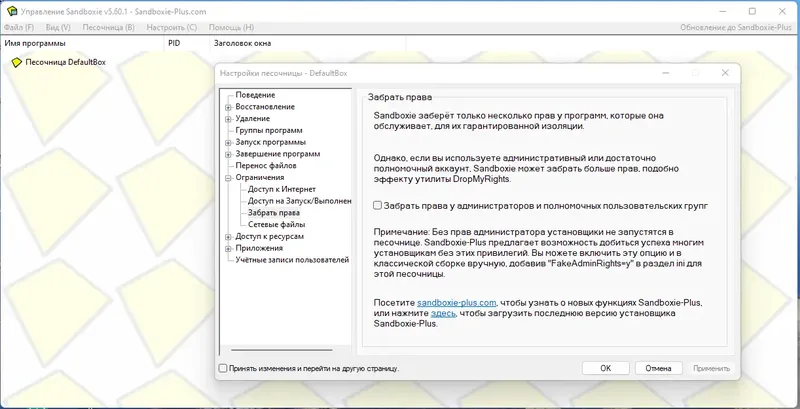Select Доступ на Запуск/Выполнение tree item

click(x=299, y=201)
